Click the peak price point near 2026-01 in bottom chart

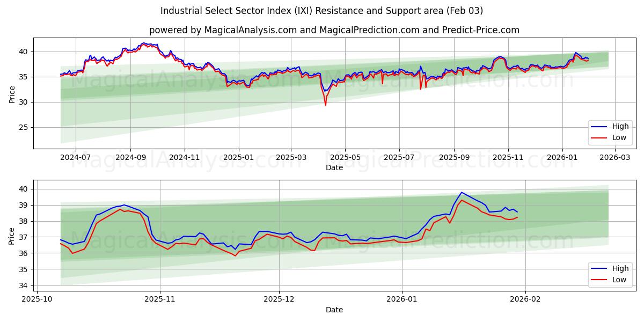tap(460, 192)
